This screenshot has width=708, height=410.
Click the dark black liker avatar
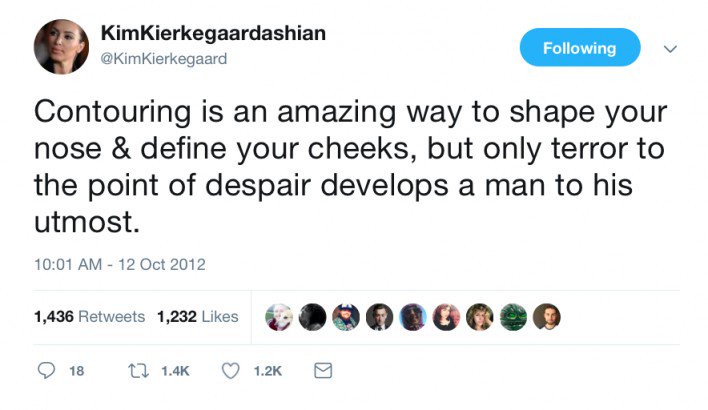314,317
